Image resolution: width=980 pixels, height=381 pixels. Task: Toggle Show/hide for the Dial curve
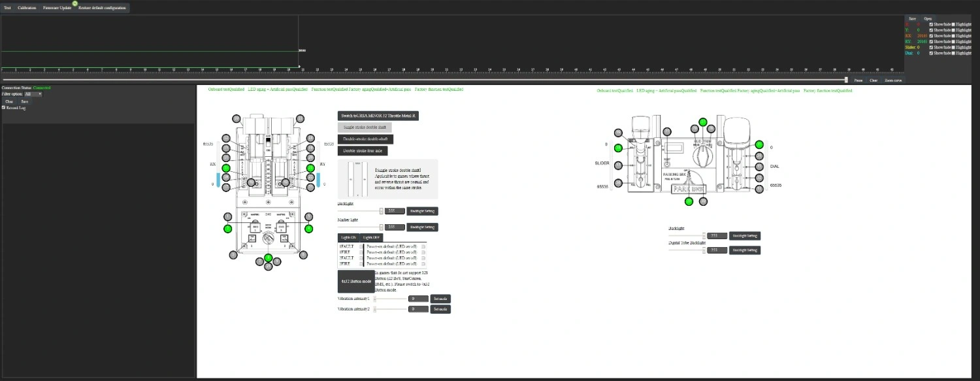tap(932, 53)
